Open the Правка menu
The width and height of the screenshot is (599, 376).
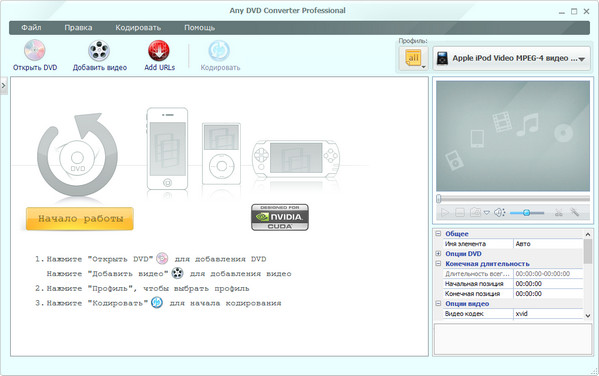(x=78, y=28)
